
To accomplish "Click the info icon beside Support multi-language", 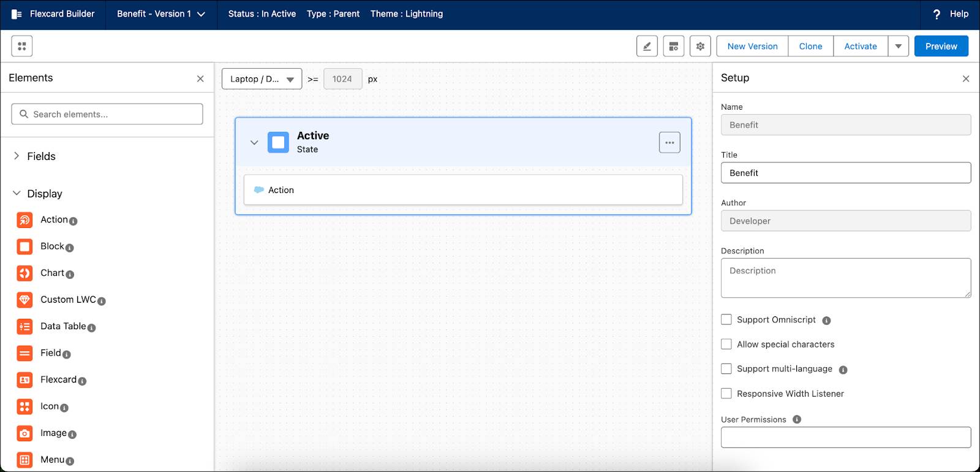I will tap(843, 370).
